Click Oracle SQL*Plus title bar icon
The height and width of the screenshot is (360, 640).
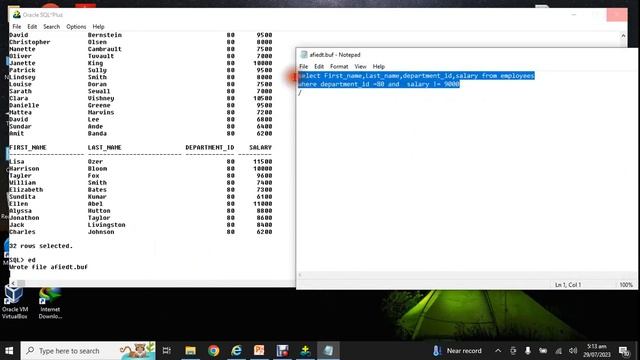pyautogui.click(x=17, y=15)
